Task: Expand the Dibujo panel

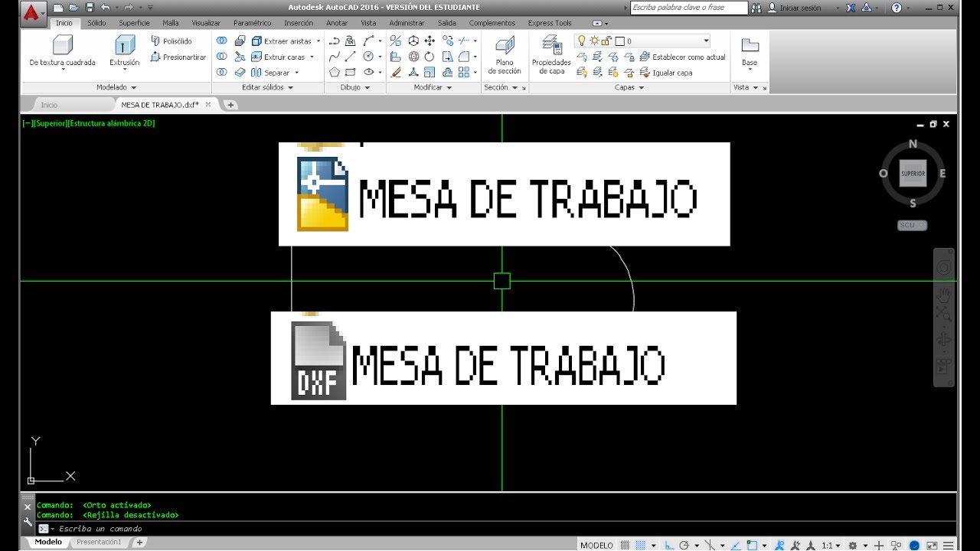Action: pos(354,87)
